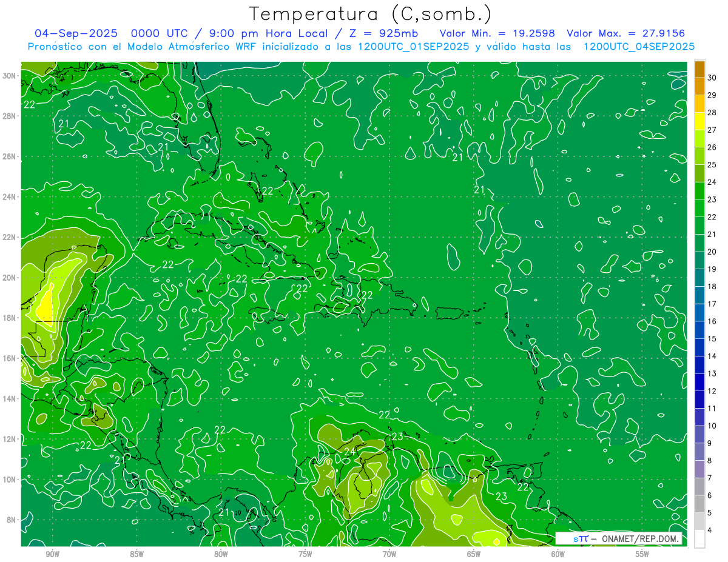
Task: Pick the teal band between 18 and 19
Action: pyautogui.click(x=699, y=278)
